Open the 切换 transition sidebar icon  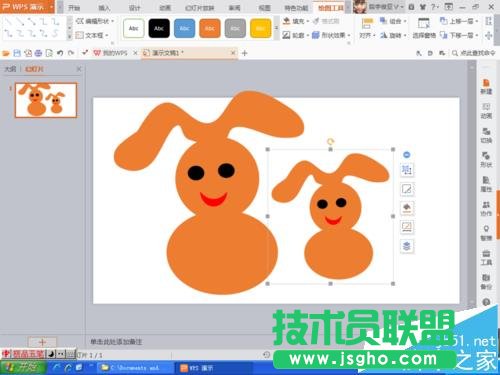[x=486, y=136]
